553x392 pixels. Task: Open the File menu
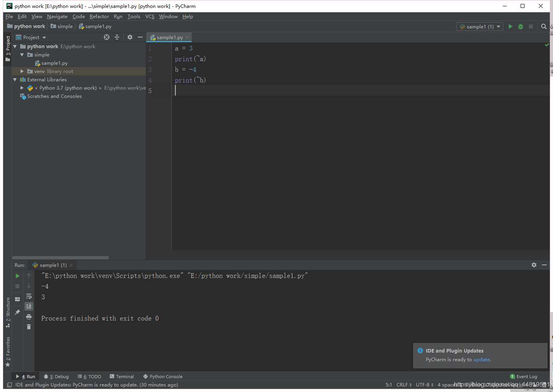9,17
